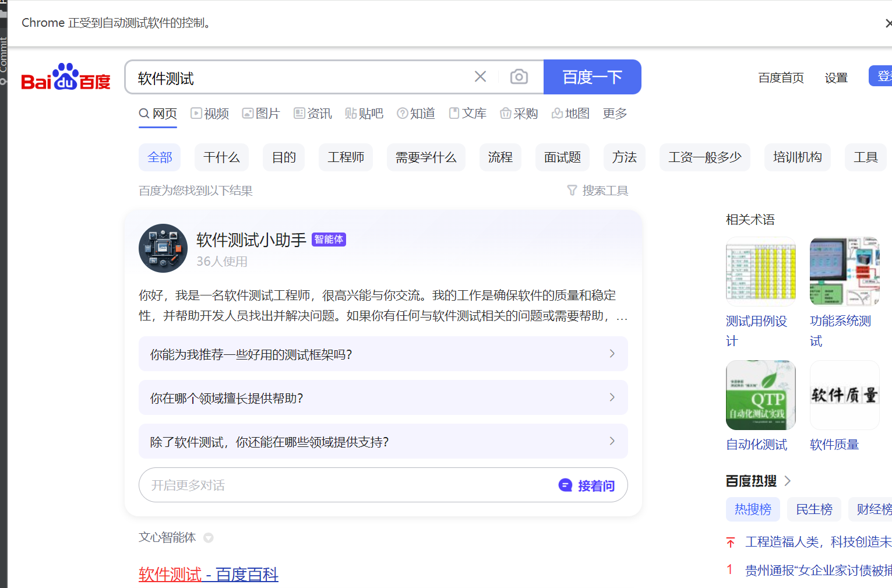Select the 培训机构 filter chip
Image resolution: width=892 pixels, height=588 pixels.
tap(797, 157)
